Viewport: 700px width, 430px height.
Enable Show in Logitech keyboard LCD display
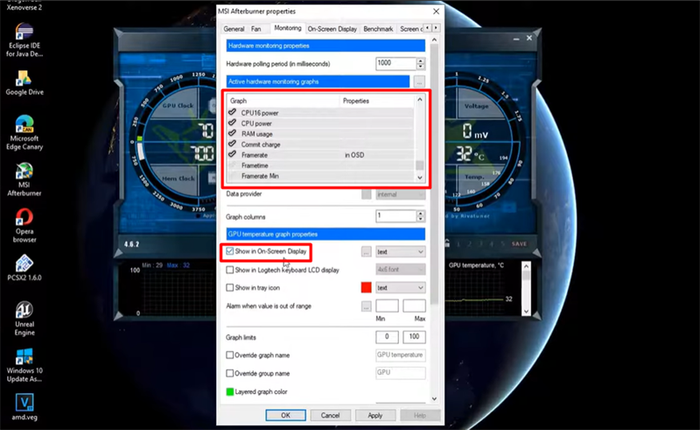(x=230, y=270)
